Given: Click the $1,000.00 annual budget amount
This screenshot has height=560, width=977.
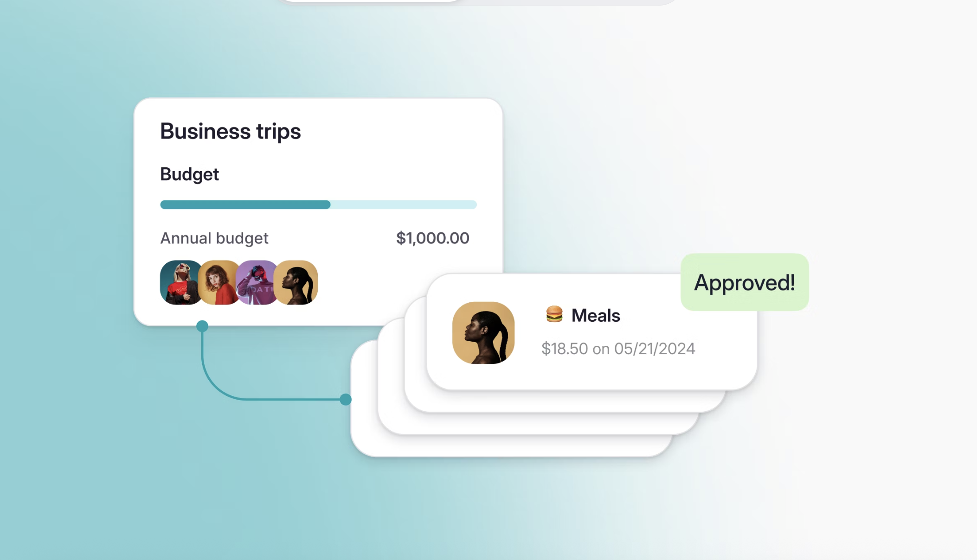Looking at the screenshot, I should [432, 238].
